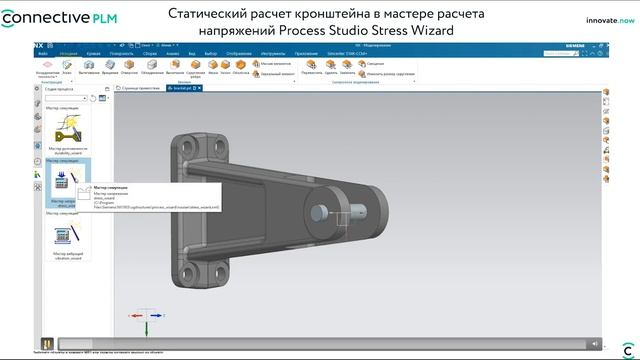This screenshot has width=640, height=360.
Task: Expand Синхронное моделирование group options arrow
Action: [x=414, y=82]
